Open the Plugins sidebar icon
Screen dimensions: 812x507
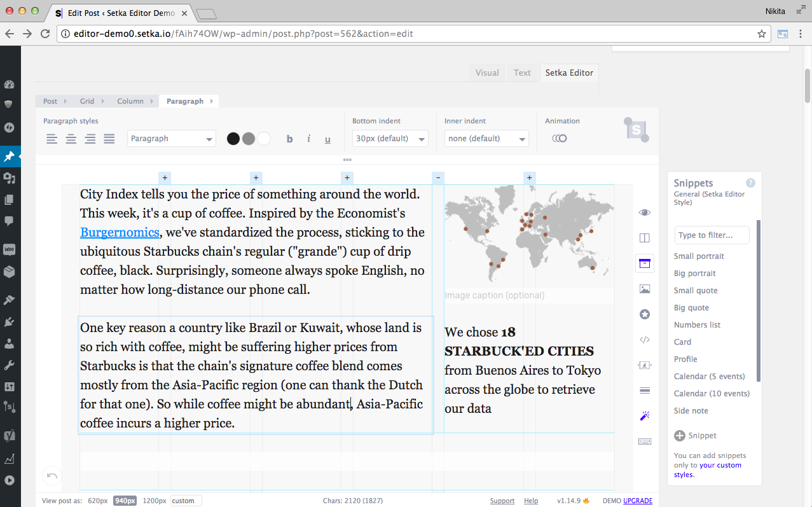click(9, 322)
